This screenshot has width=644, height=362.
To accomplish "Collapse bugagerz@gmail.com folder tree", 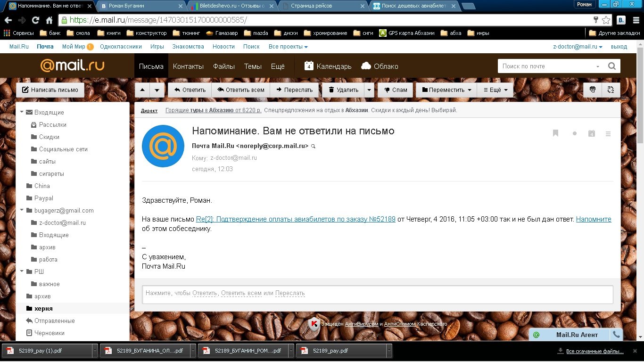I will coord(22,210).
